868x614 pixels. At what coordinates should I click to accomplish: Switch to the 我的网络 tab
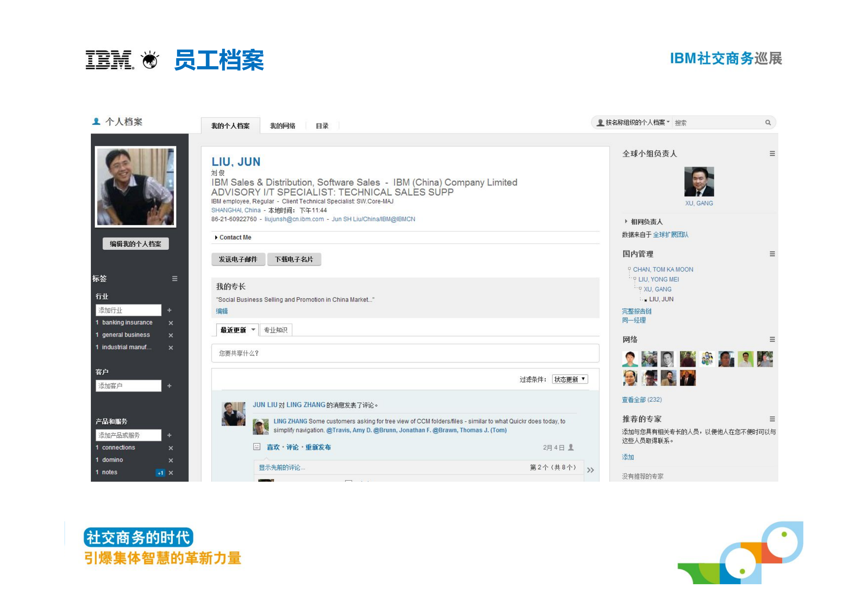pos(283,125)
